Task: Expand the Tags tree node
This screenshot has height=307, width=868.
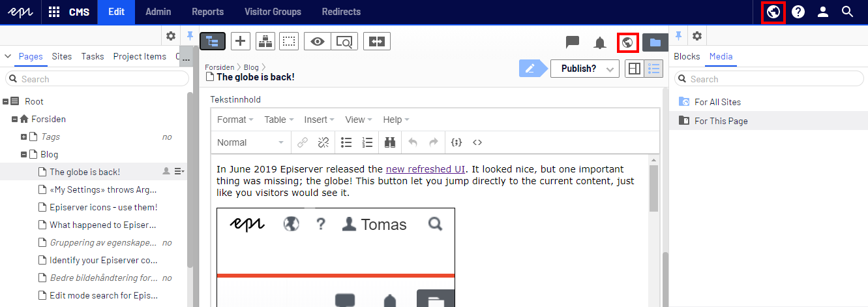Action: [24, 137]
